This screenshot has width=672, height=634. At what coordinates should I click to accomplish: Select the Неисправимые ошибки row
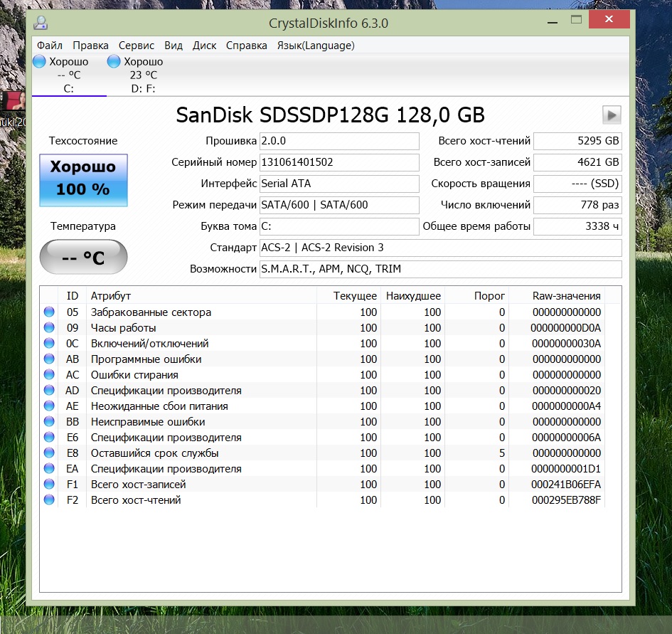point(323,422)
